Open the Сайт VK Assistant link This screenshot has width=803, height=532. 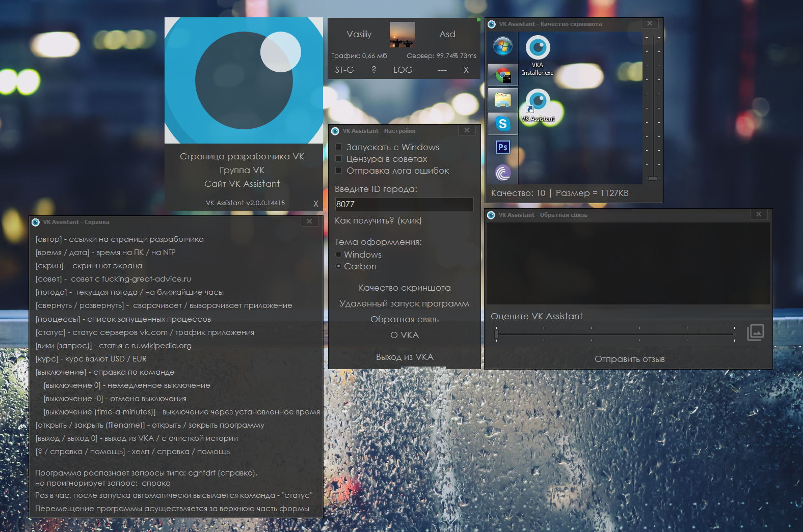point(242,184)
